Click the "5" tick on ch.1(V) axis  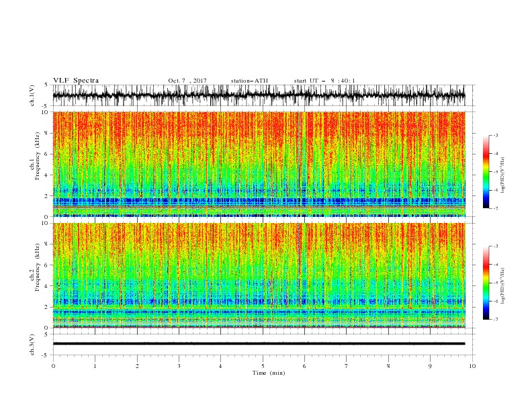tap(46, 85)
